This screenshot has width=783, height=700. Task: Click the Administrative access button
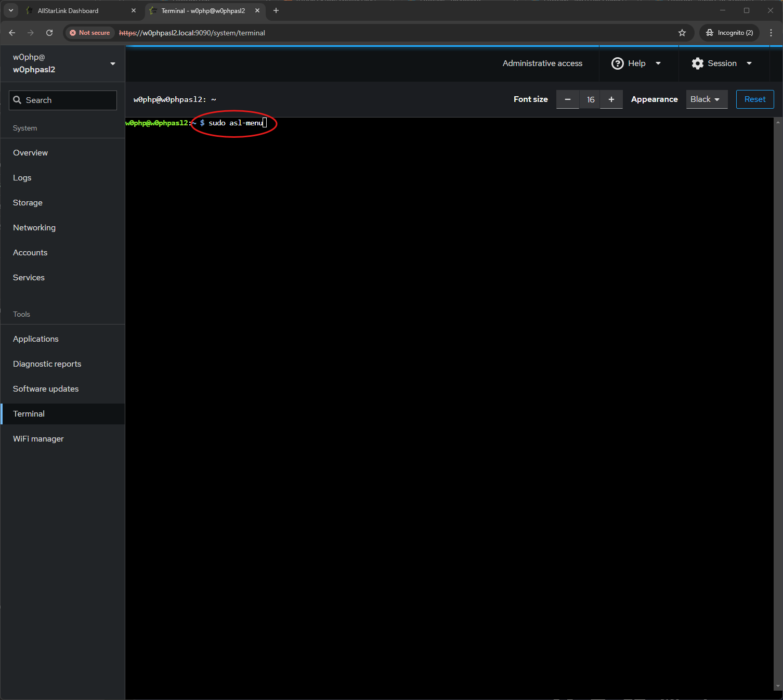tap(542, 63)
